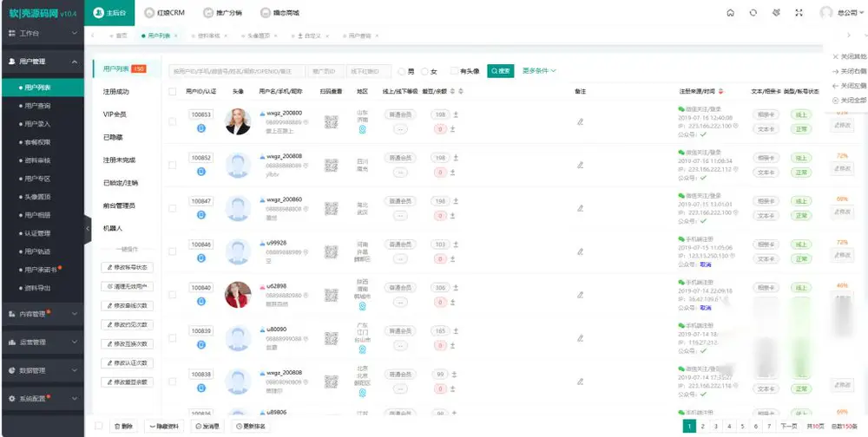Tick the checkbox for user 100853
This screenshot has width=868, height=437.
(x=172, y=121)
